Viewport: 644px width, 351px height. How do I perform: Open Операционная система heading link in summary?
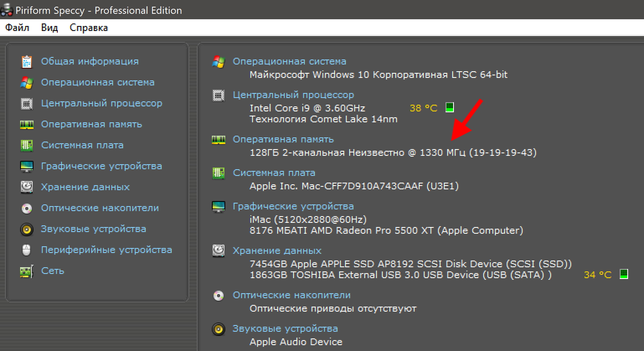[x=289, y=62]
